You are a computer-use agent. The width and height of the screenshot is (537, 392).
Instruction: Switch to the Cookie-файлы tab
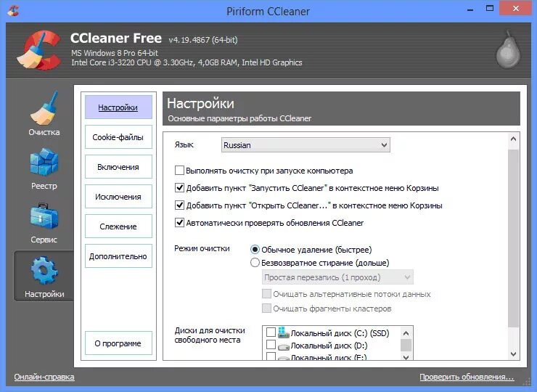pos(118,137)
